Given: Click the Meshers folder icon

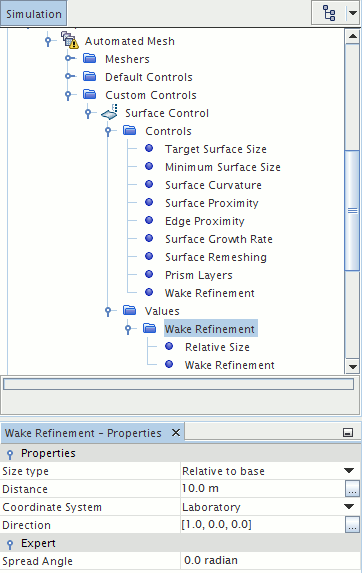Looking at the screenshot, I should 89,58.
